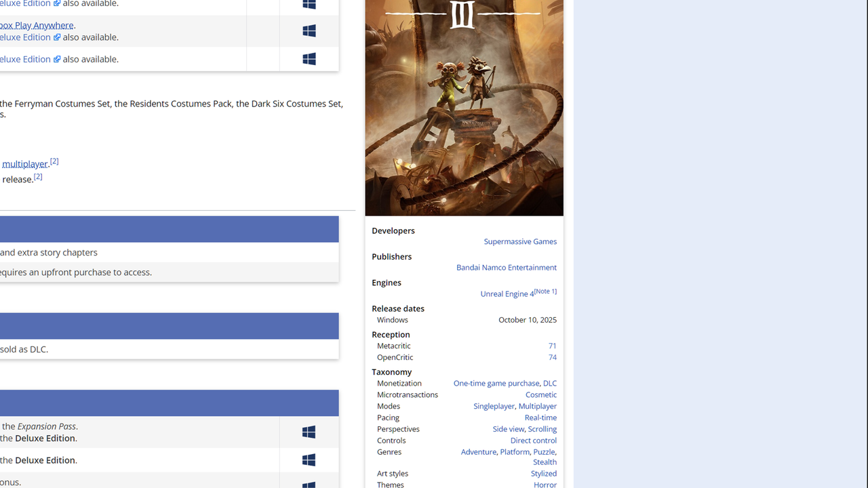Open the Metacritic score 71 link

click(553, 346)
